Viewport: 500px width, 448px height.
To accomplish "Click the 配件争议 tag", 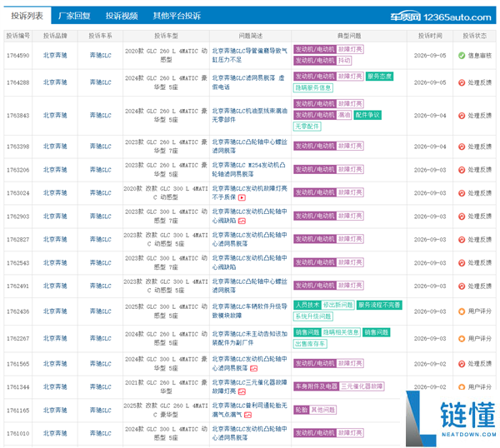I will pos(367,115).
